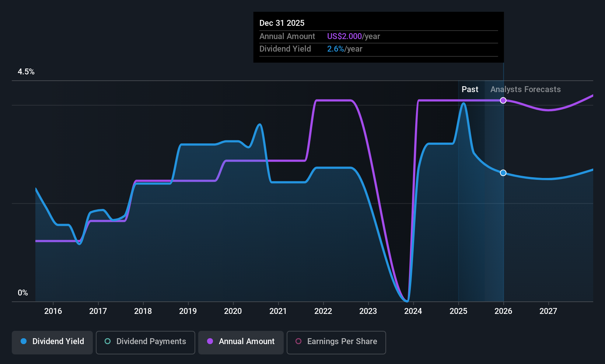
Task: Click the teal Dividend Payments legend circle
Action: click(108, 341)
